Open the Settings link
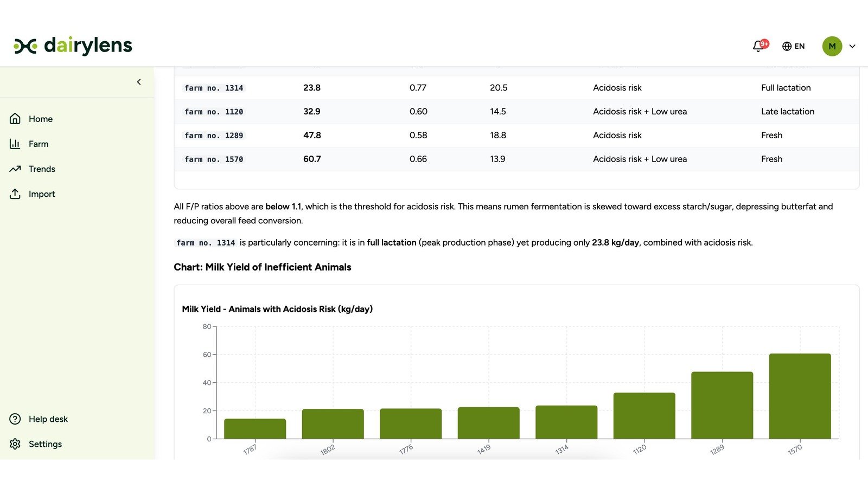Image resolution: width=868 pixels, height=488 pixels. coord(45,444)
